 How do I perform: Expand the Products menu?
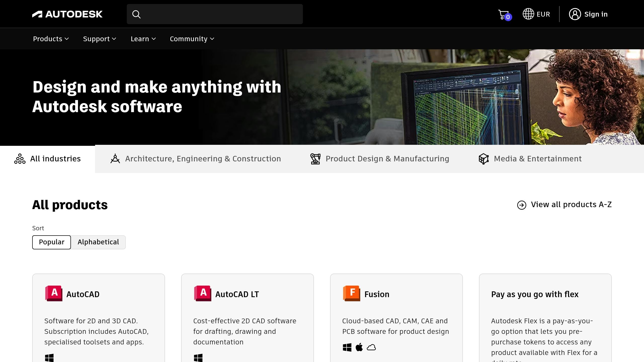pos(51,39)
